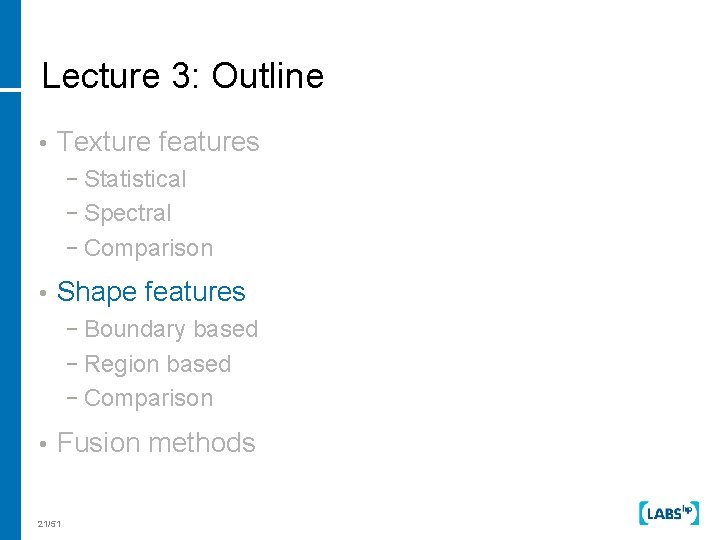
Task: Select the "Texture features" bullet text
Action: point(158,142)
